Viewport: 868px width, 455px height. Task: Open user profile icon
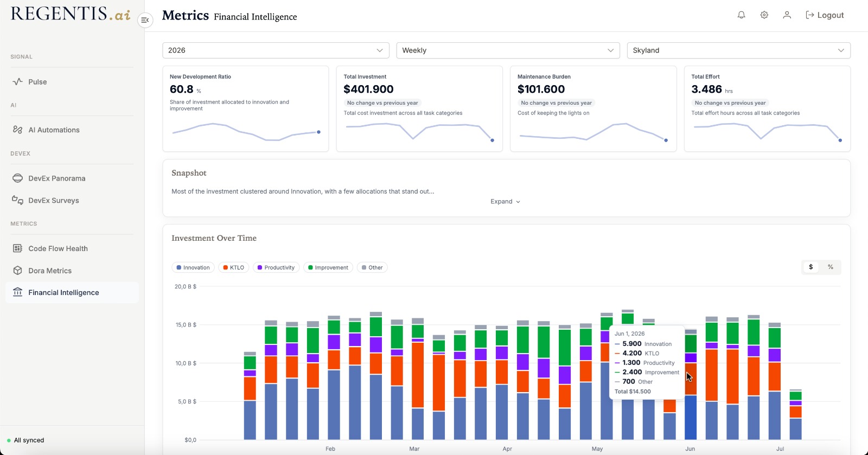tap(787, 15)
